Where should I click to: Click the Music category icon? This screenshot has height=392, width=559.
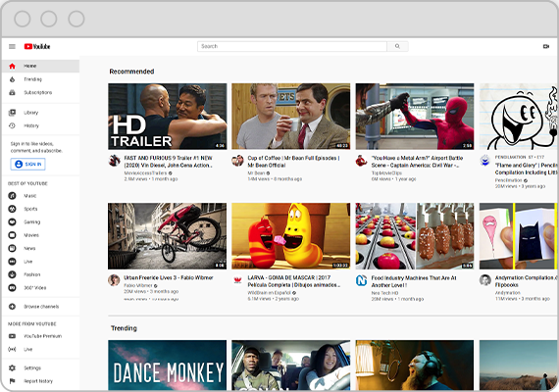[x=12, y=196]
